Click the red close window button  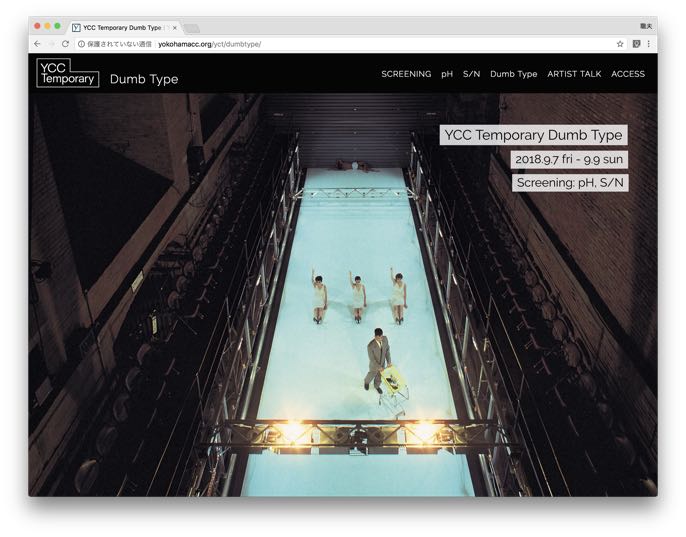tap(37, 26)
